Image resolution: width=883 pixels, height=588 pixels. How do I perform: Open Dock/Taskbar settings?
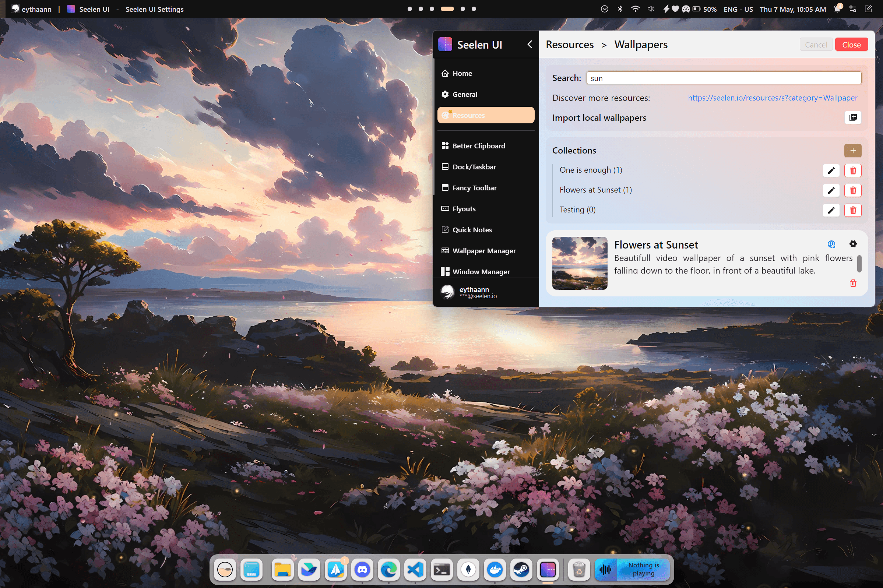point(486,167)
